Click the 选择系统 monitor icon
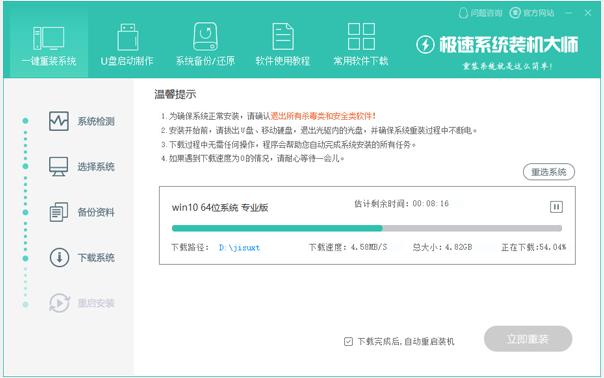The width and height of the screenshot is (604, 378). point(59,166)
